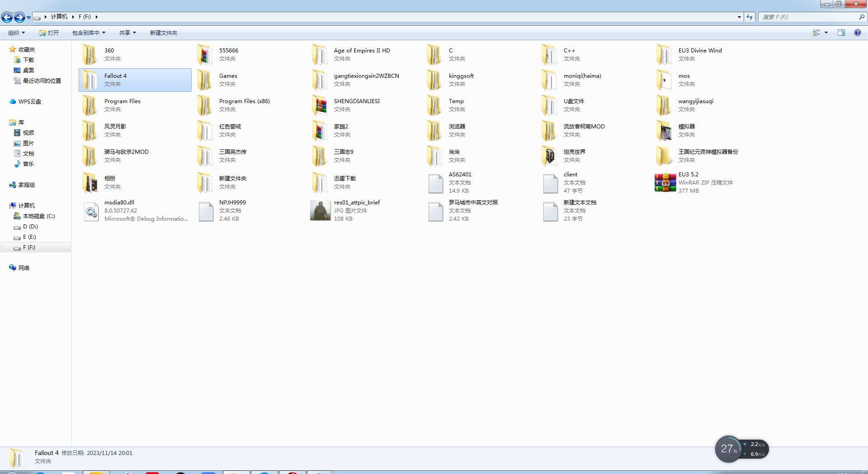Select the C++ folder icon

(549, 54)
